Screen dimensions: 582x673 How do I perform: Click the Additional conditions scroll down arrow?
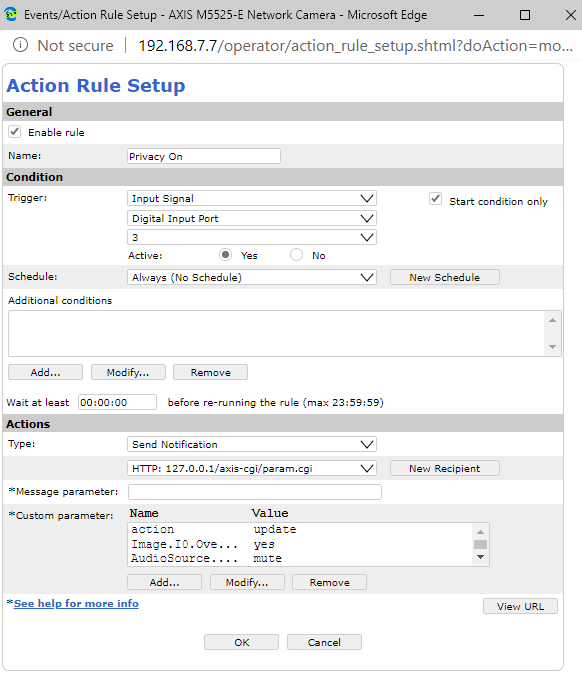click(x=552, y=347)
